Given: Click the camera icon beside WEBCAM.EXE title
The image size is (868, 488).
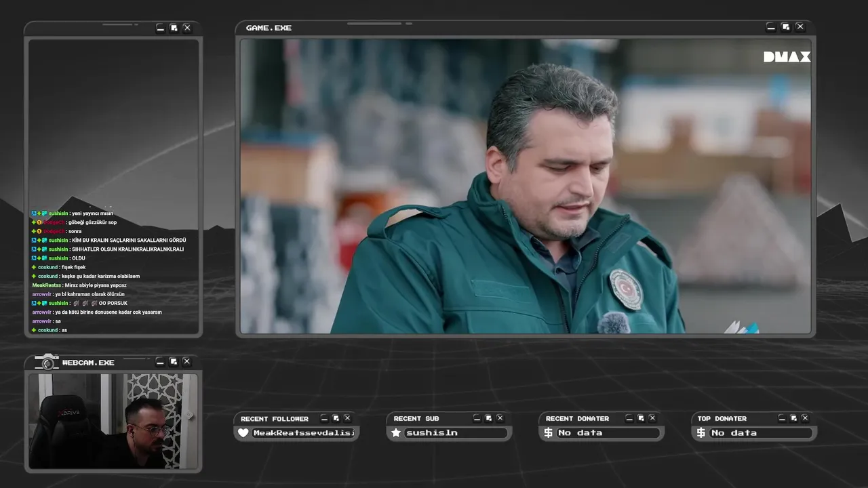Looking at the screenshot, I should pyautogui.click(x=47, y=362).
